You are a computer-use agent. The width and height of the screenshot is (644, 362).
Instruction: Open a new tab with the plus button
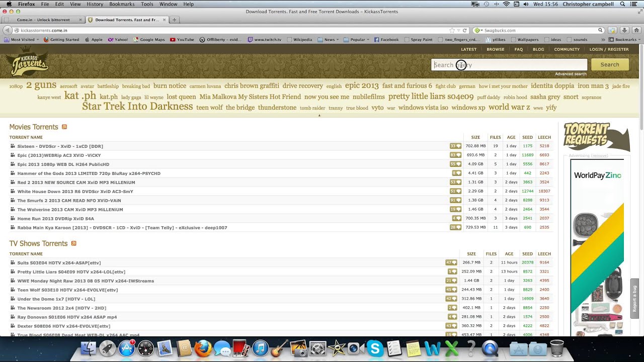point(174,20)
